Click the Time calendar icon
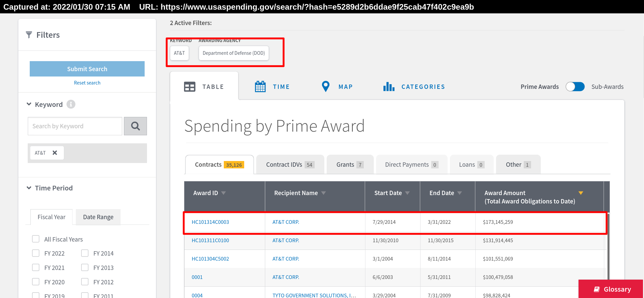 [260, 87]
